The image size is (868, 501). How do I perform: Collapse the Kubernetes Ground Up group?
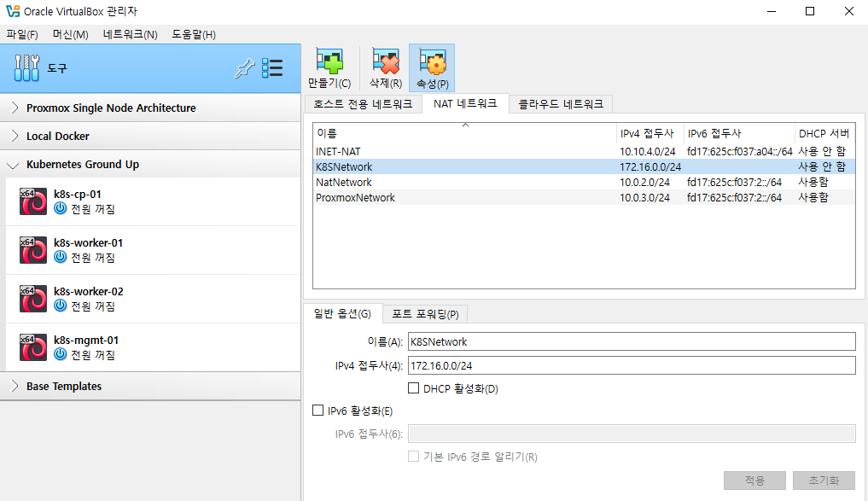[14, 165]
